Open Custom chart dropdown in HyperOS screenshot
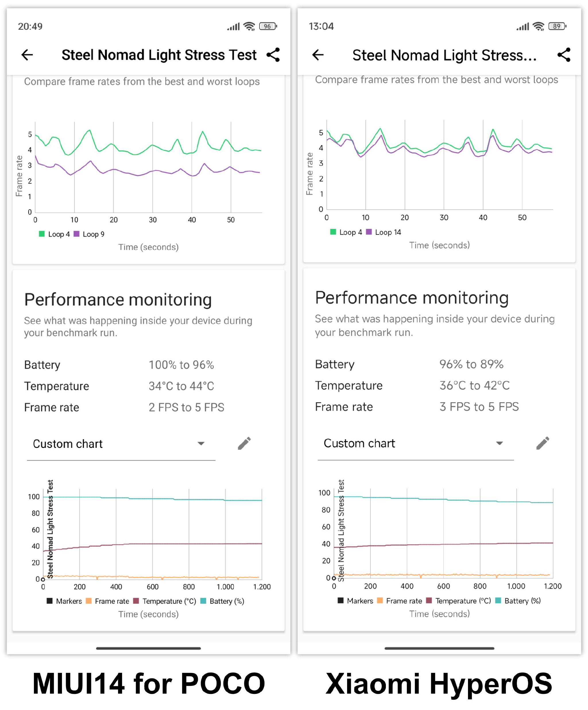 coord(415,443)
